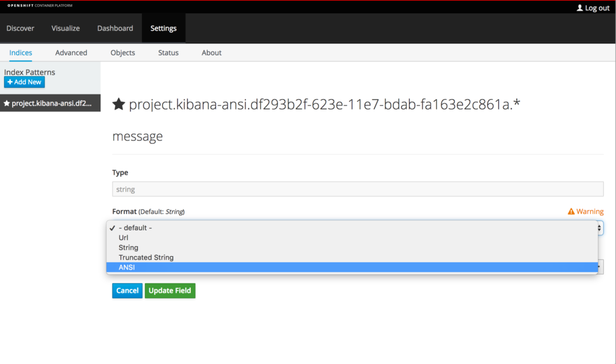The height and width of the screenshot is (364, 616).
Task: Open the Discover page
Action: tap(20, 28)
